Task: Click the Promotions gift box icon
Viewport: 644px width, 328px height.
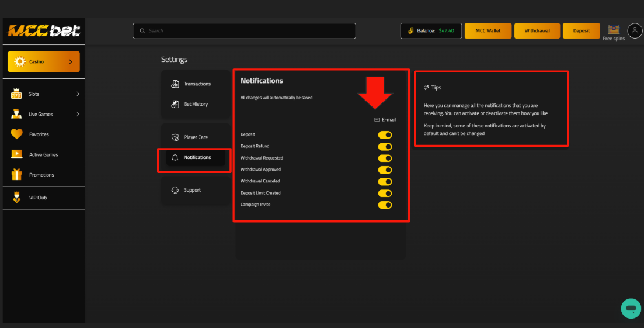Action: 17,175
